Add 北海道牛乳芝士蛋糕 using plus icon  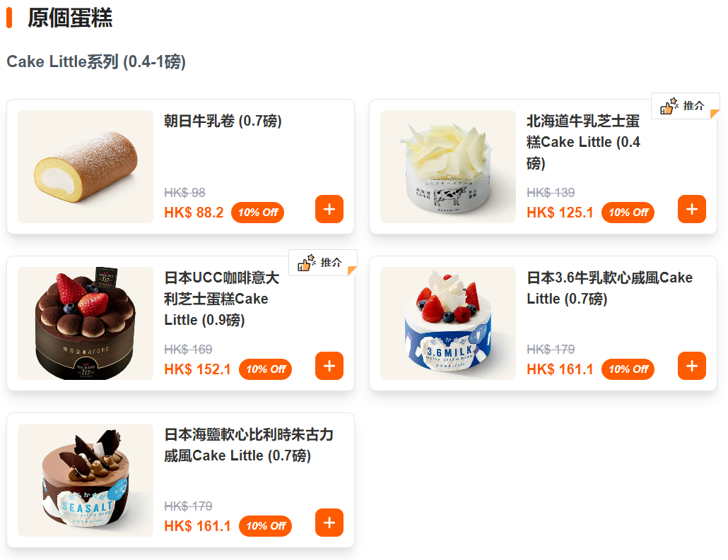pyautogui.click(x=692, y=209)
